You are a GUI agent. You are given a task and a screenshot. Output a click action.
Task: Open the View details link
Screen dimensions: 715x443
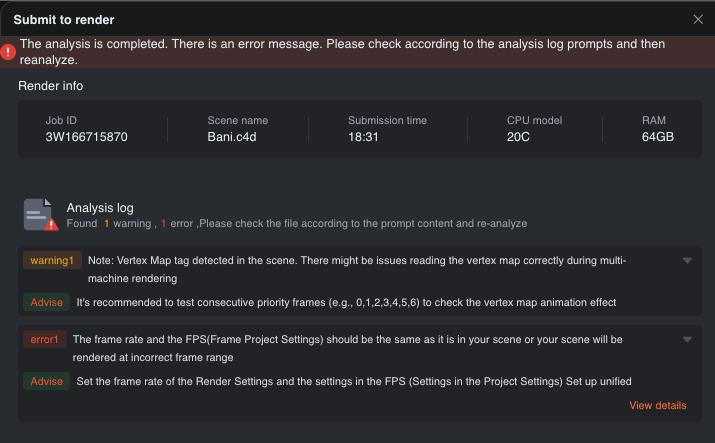coord(657,405)
